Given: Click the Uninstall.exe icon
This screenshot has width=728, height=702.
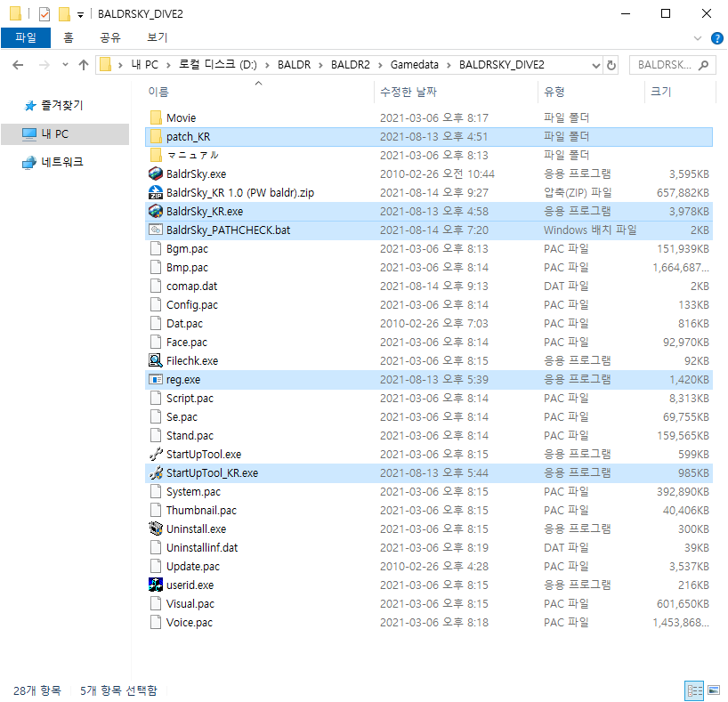Looking at the screenshot, I should tap(156, 529).
